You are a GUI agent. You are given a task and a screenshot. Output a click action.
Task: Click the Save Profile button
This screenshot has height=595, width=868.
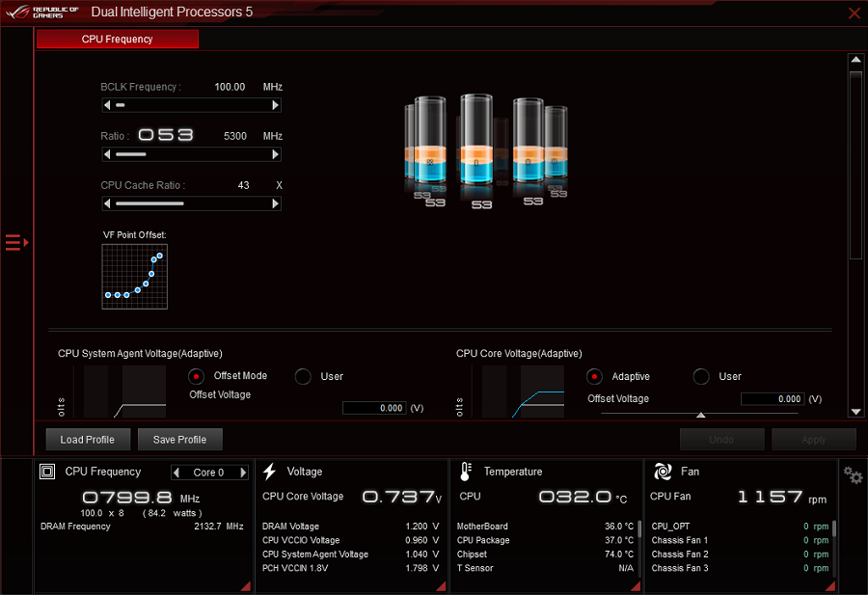tap(180, 440)
